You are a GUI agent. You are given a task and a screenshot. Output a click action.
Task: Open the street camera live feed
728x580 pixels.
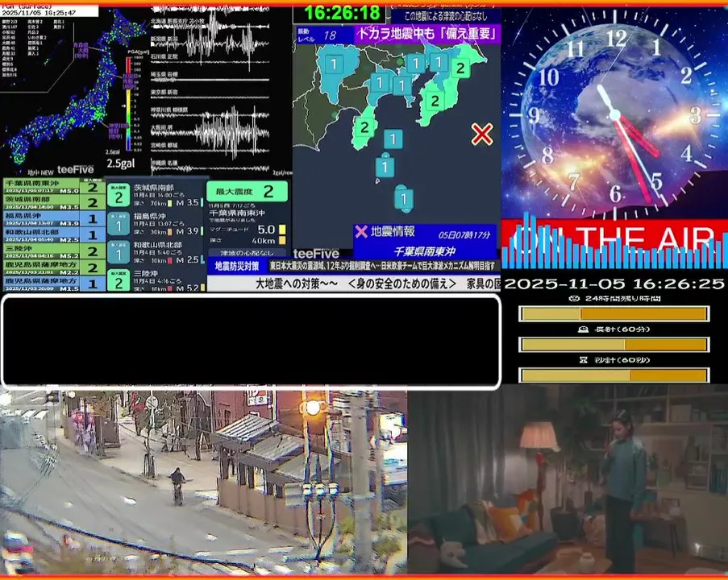click(x=203, y=482)
